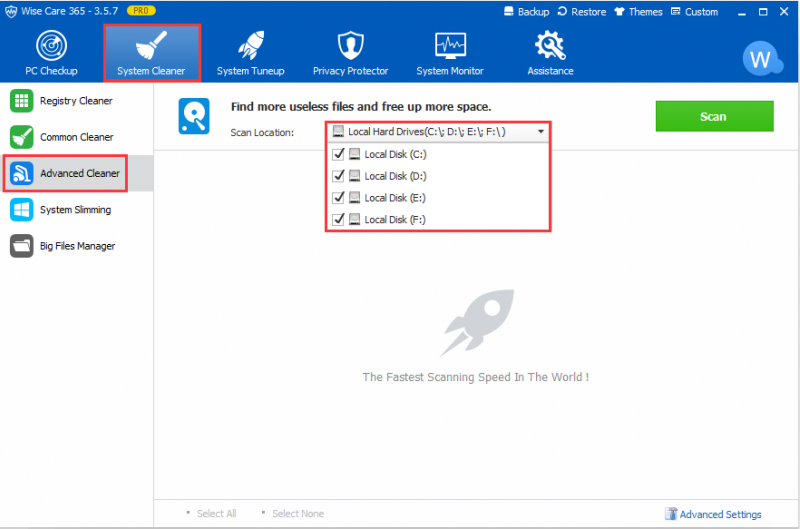Click the Themes shirt icon
This screenshot has height=529, width=800.
click(619, 12)
